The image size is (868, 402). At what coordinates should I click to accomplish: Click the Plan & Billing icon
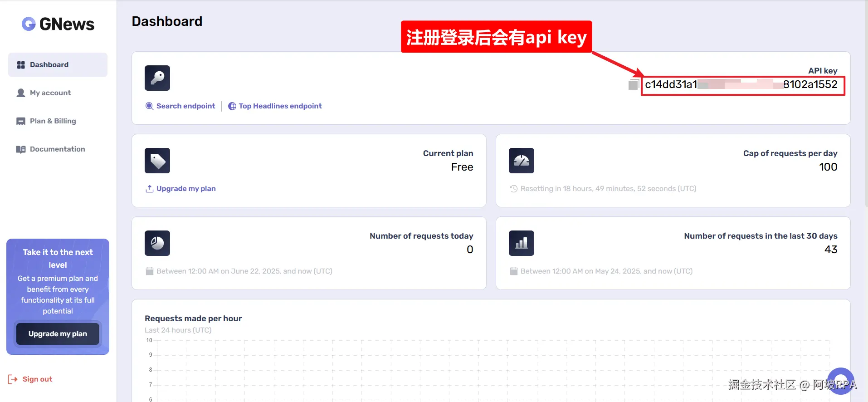(x=21, y=121)
